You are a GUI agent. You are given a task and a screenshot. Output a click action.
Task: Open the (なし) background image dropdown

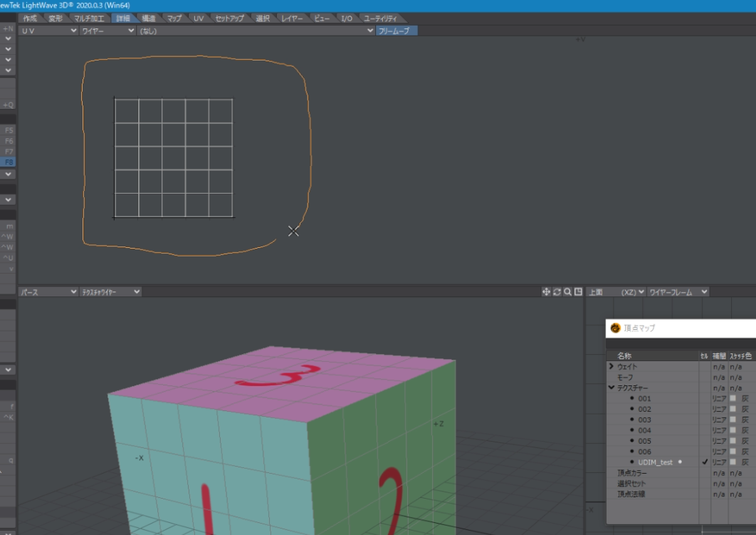coord(256,31)
